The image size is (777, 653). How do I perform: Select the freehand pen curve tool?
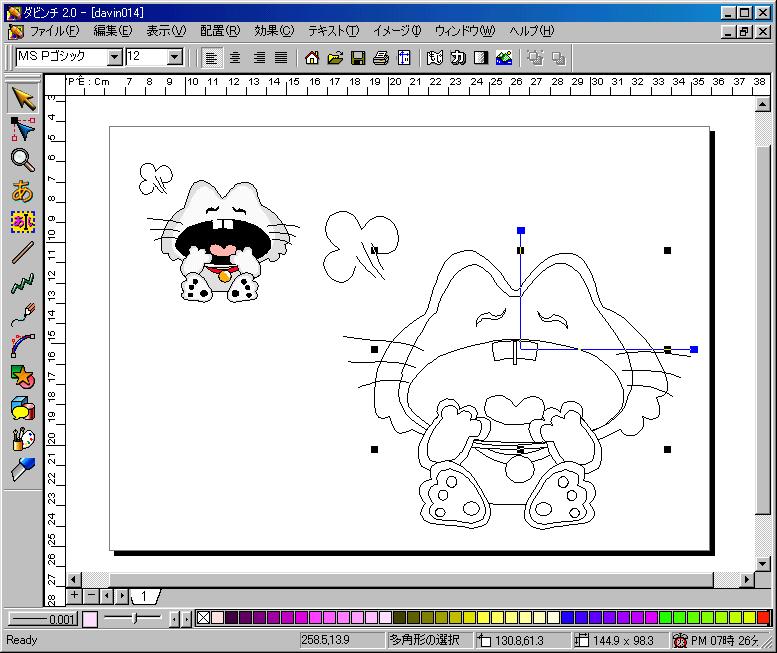[23, 315]
